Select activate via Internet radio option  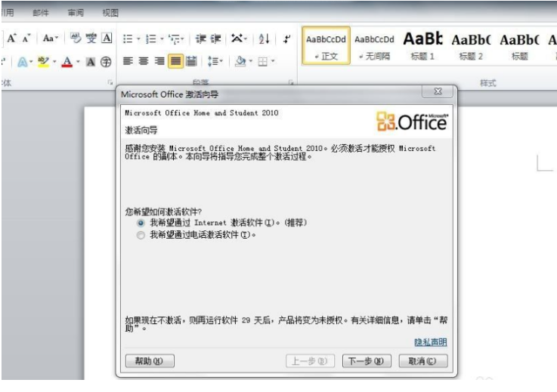(141, 224)
